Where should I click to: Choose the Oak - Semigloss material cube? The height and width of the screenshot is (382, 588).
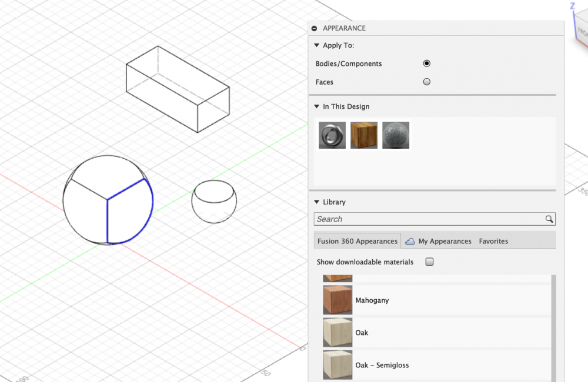pos(338,365)
